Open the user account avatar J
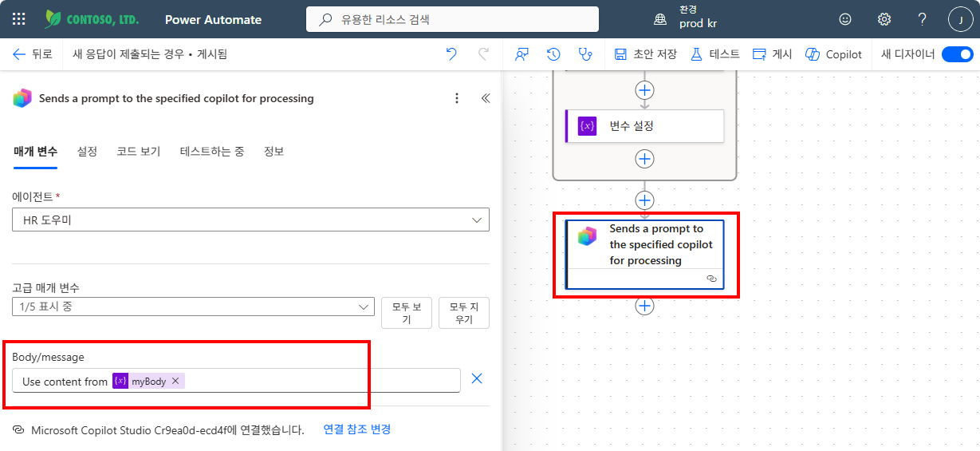Screen dimensions: 980x451 point(960,19)
